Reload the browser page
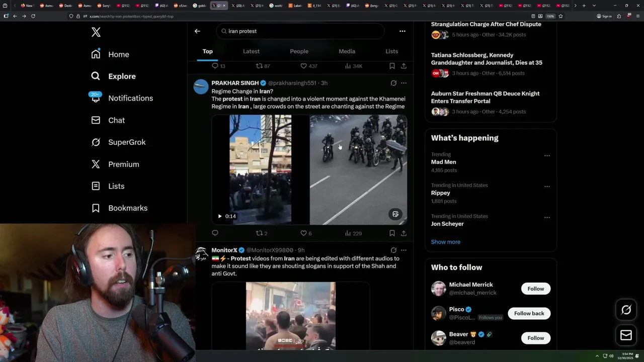Viewport: 644px width, 362px height. [x=33, y=16]
